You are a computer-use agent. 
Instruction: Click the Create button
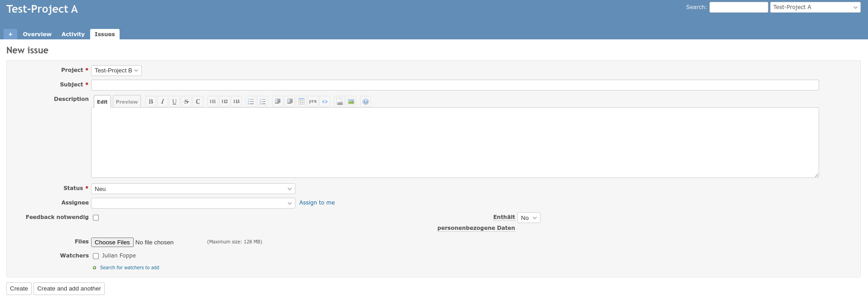click(x=19, y=289)
